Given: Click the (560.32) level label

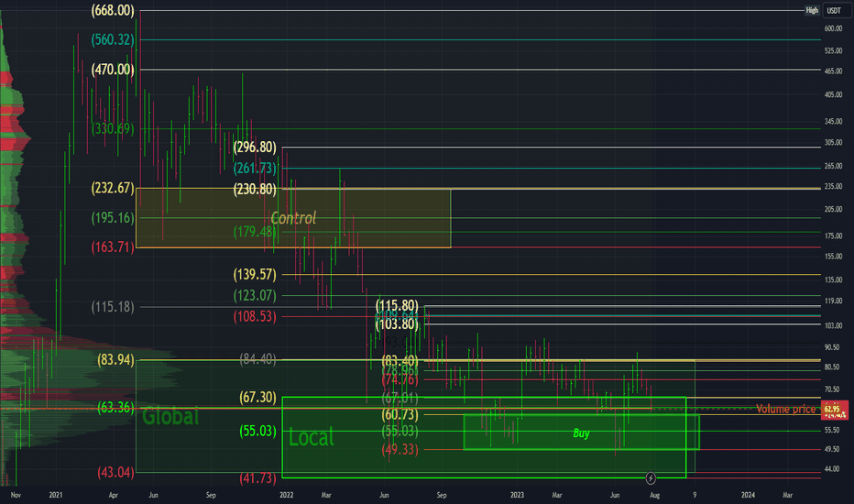Looking at the screenshot, I should (113, 39).
